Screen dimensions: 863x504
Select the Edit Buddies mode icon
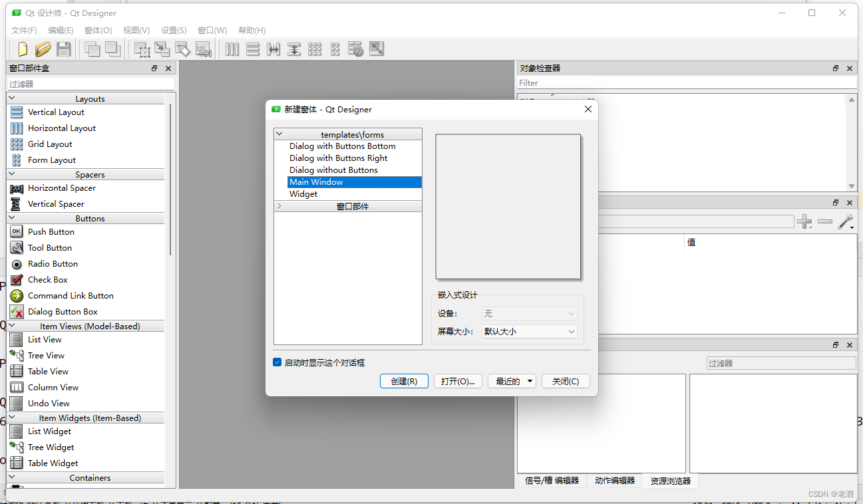click(182, 49)
